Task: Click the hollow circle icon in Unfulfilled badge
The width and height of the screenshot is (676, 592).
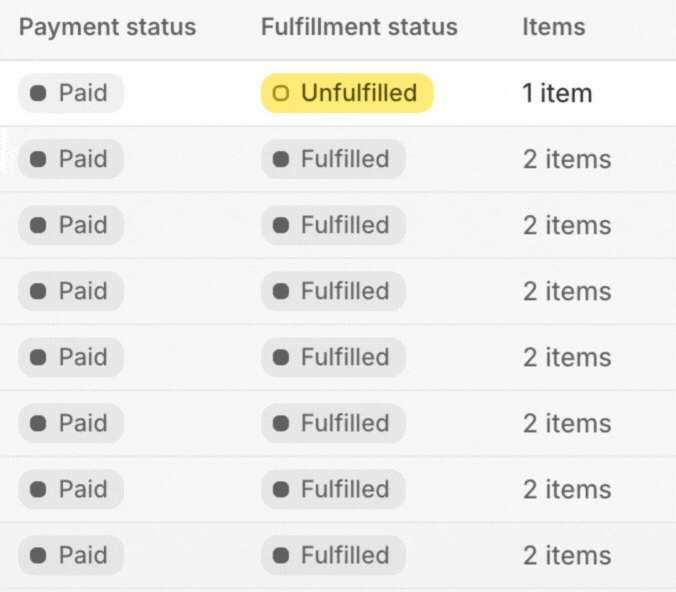Action: click(x=281, y=93)
